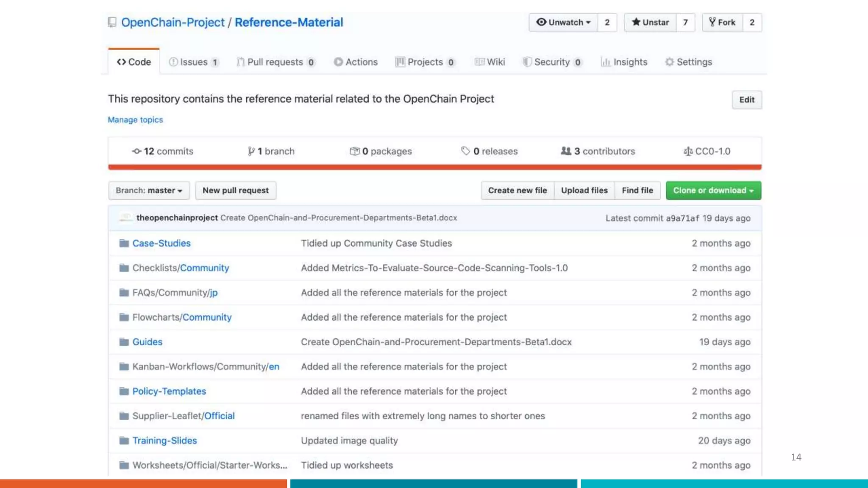Click the New pull request button

235,191
